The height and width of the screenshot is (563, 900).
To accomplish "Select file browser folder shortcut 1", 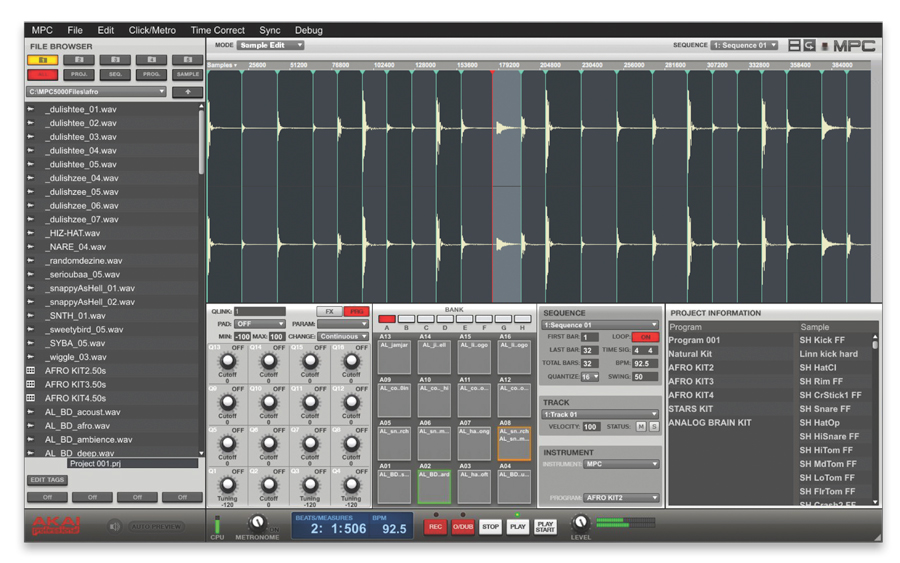I will tap(42, 60).
